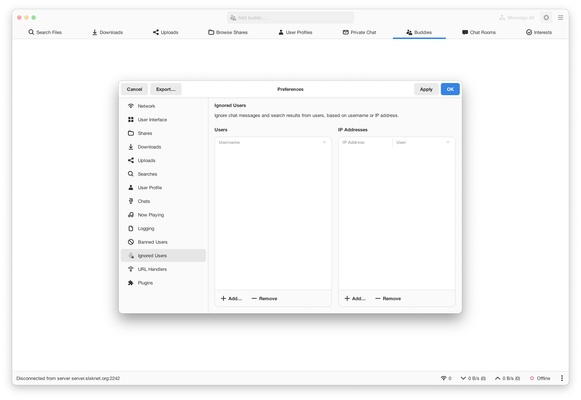Open the status bar three-dot menu
This screenshot has height=400, width=581.
click(x=562, y=378)
